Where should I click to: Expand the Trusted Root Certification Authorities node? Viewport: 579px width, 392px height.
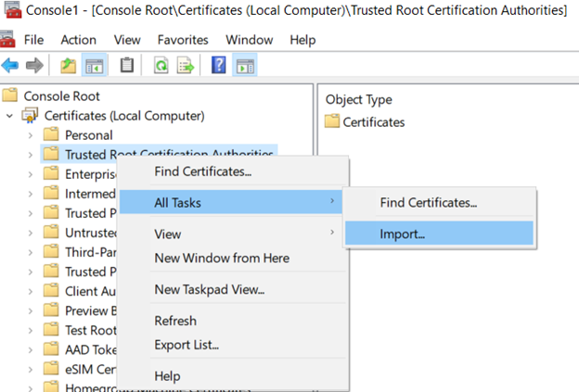pyautogui.click(x=30, y=155)
